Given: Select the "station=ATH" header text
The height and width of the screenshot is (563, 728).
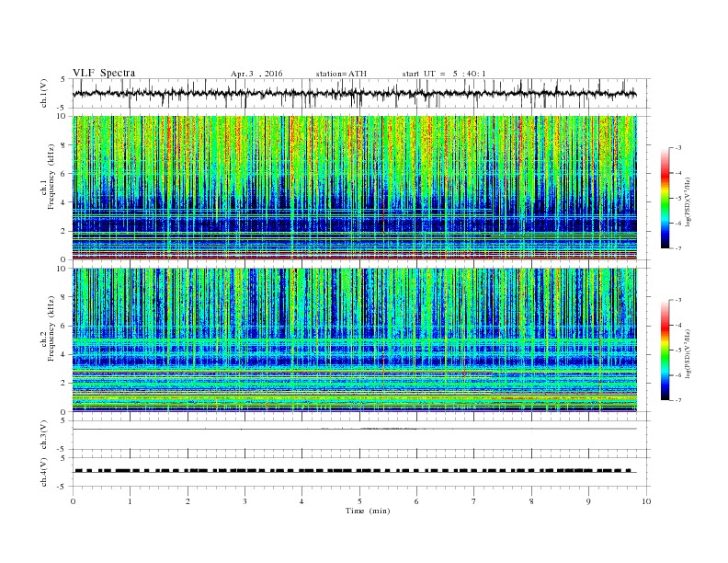Looking at the screenshot, I should click(341, 74).
